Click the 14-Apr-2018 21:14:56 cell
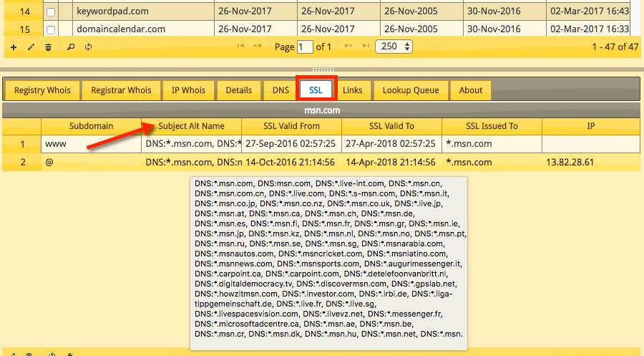 [x=392, y=163]
